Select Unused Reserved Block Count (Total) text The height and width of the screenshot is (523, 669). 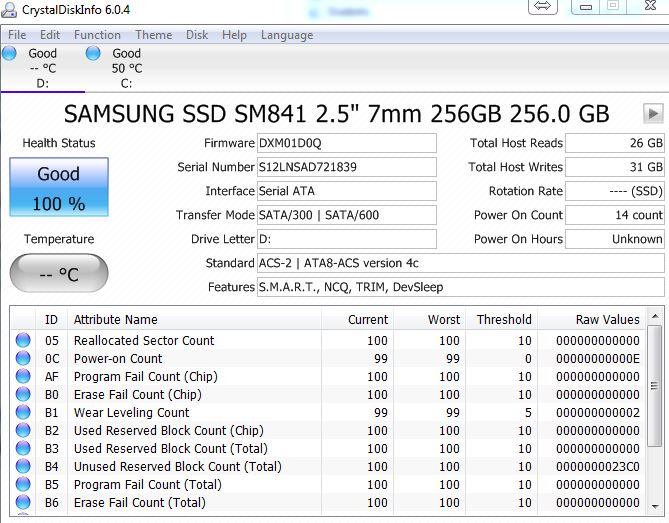click(x=177, y=467)
